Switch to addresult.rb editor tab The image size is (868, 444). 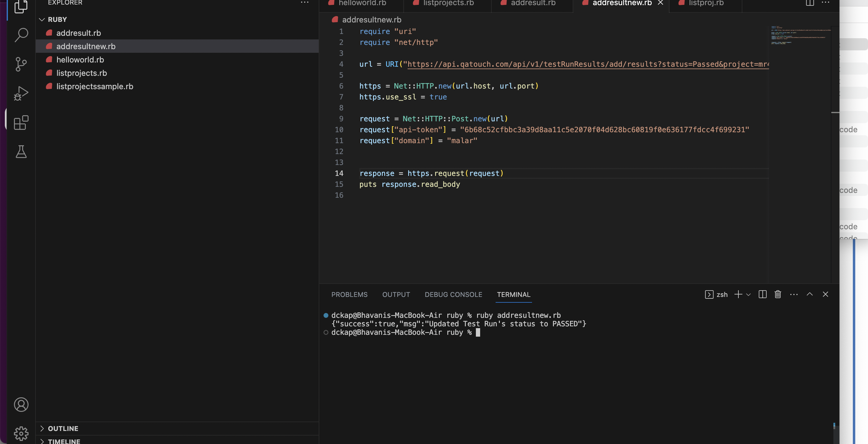[x=532, y=3]
